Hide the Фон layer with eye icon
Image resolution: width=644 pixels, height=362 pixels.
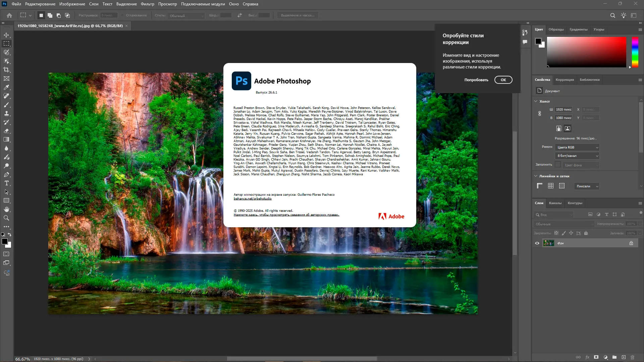click(537, 243)
